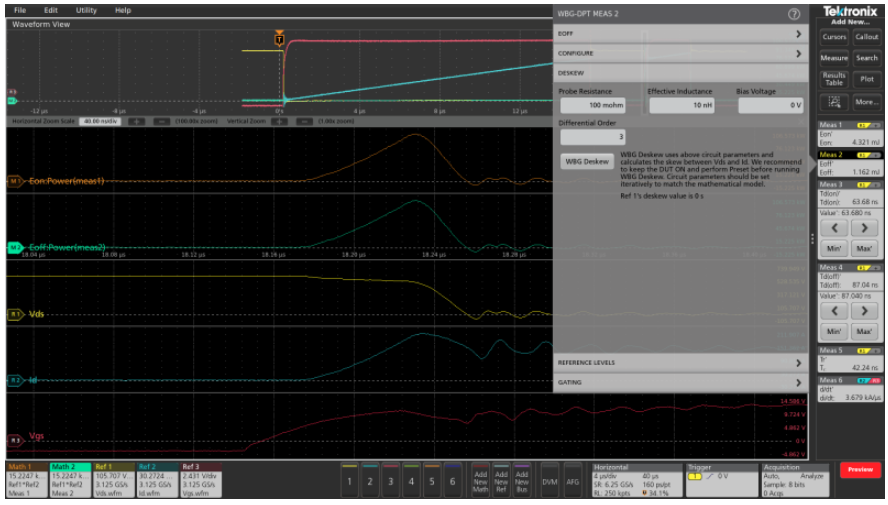Click the Search button
The image size is (888, 505).
[866, 58]
